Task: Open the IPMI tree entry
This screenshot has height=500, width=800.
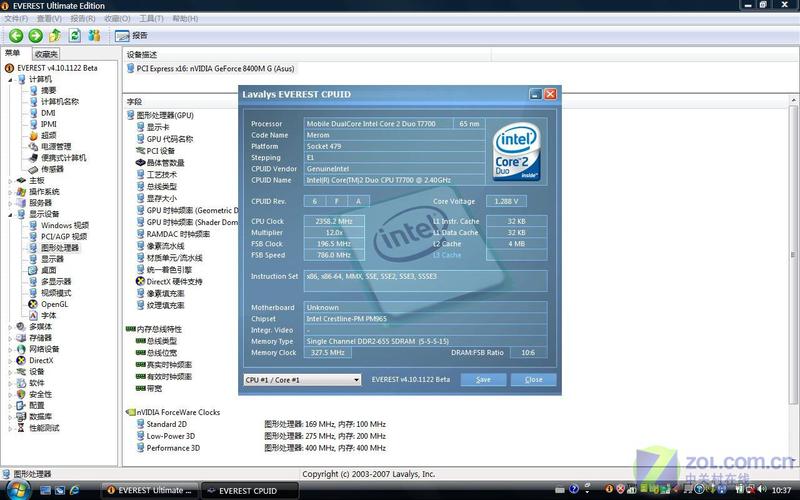Action: [48, 124]
